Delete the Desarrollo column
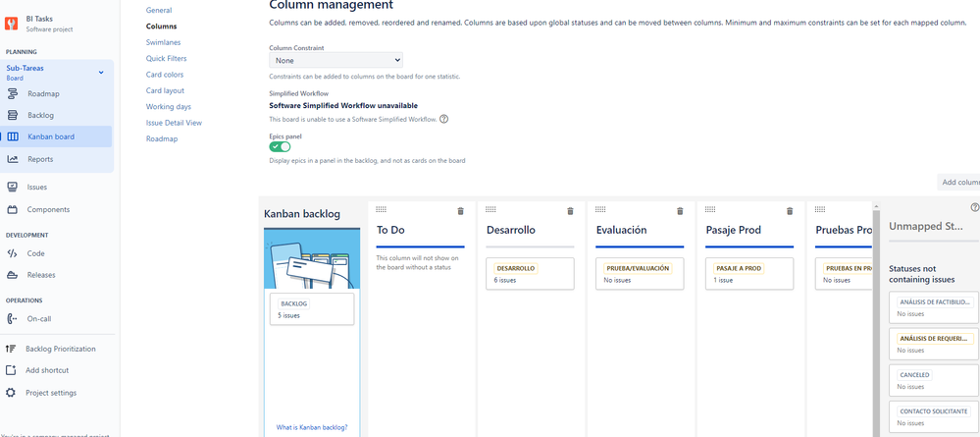The width and height of the screenshot is (980, 437). (570, 211)
